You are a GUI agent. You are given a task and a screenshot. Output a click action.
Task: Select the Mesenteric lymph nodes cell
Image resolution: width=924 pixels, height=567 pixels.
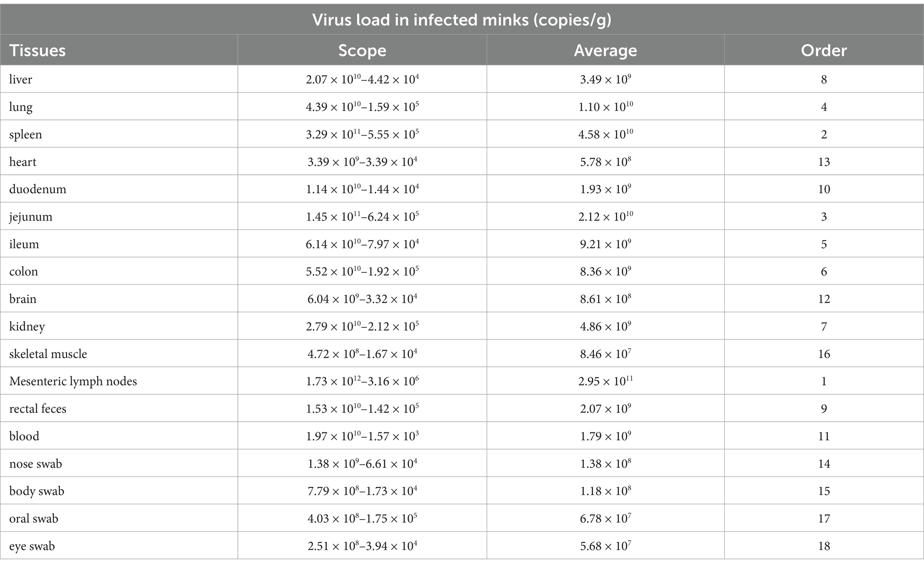click(73, 381)
